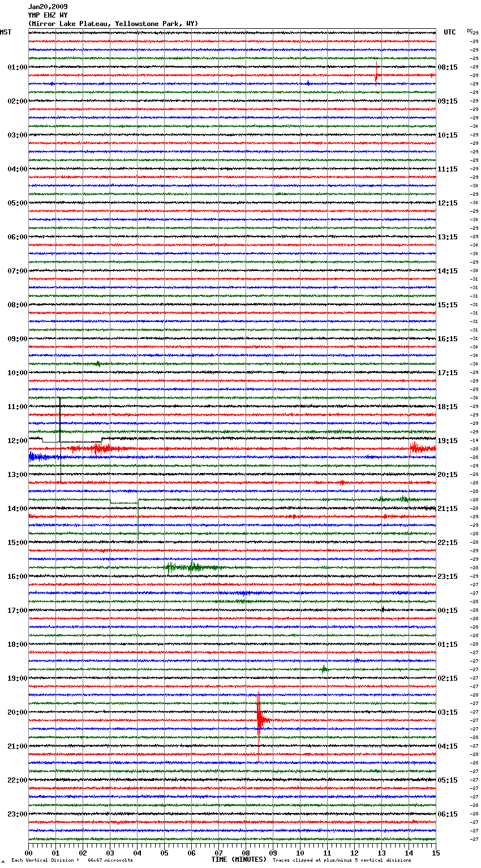Click the location title "Mirror Lake Plateau, Yellowstone Park, WY"
This screenshot has width=481, height=868.
pyautogui.click(x=113, y=24)
